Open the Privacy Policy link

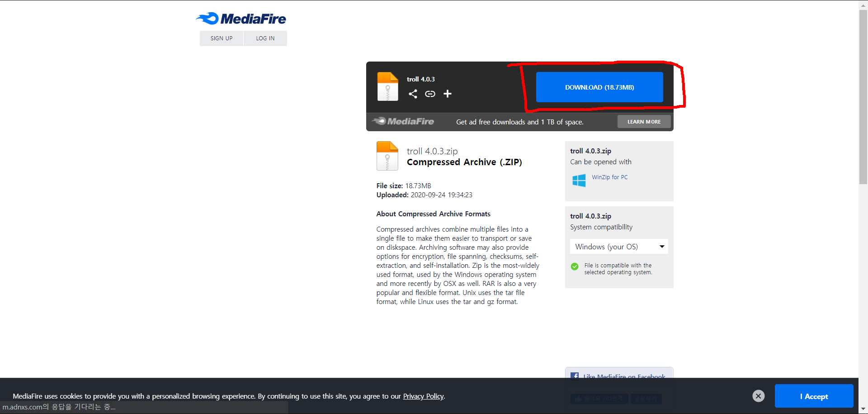[423, 396]
